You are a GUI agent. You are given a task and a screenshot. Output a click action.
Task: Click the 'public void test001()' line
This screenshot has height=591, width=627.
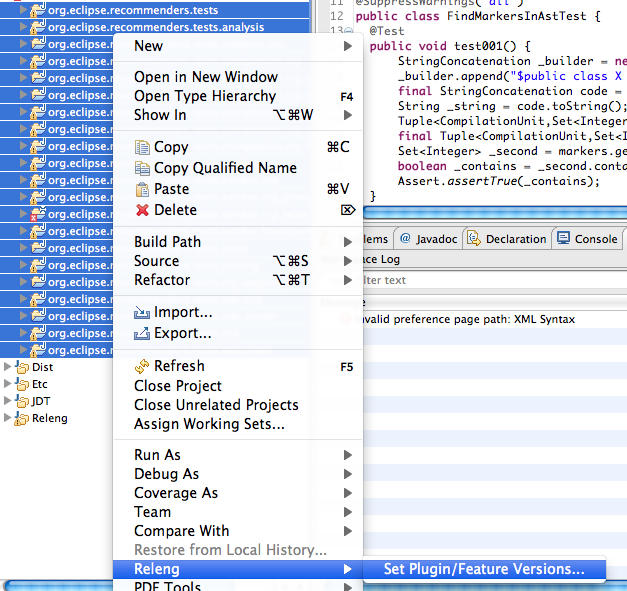click(450, 46)
